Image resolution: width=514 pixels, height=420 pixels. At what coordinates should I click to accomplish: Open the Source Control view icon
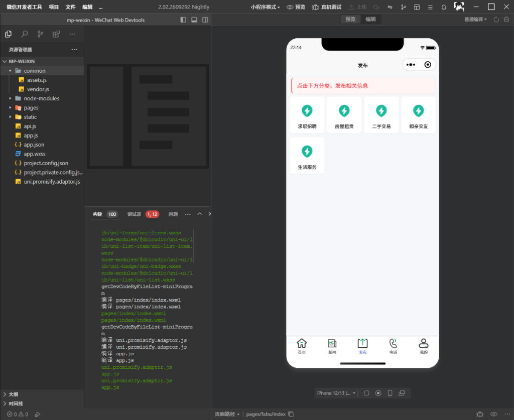pos(40,34)
